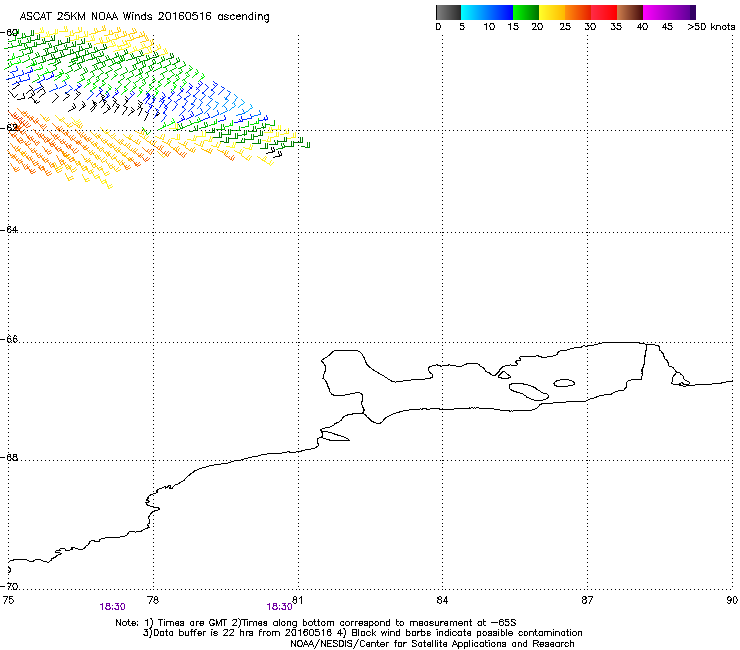
Task: Click the legend label '25'
Action: tap(565, 27)
